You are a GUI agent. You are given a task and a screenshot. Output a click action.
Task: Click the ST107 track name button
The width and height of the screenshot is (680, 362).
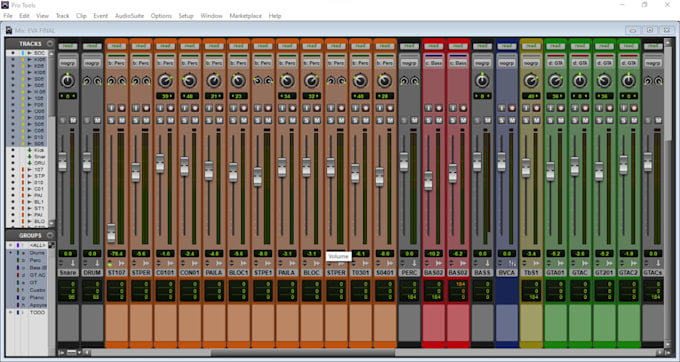coord(117,272)
